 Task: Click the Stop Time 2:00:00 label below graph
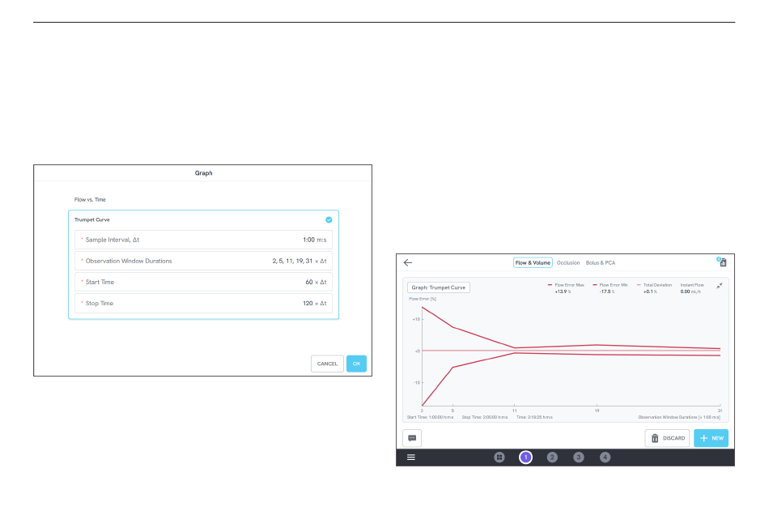tap(485, 417)
